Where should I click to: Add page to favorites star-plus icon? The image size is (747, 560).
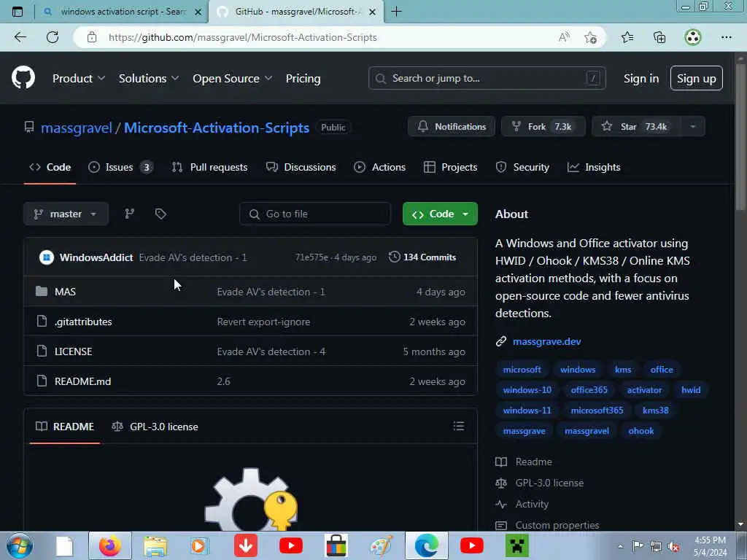(590, 37)
